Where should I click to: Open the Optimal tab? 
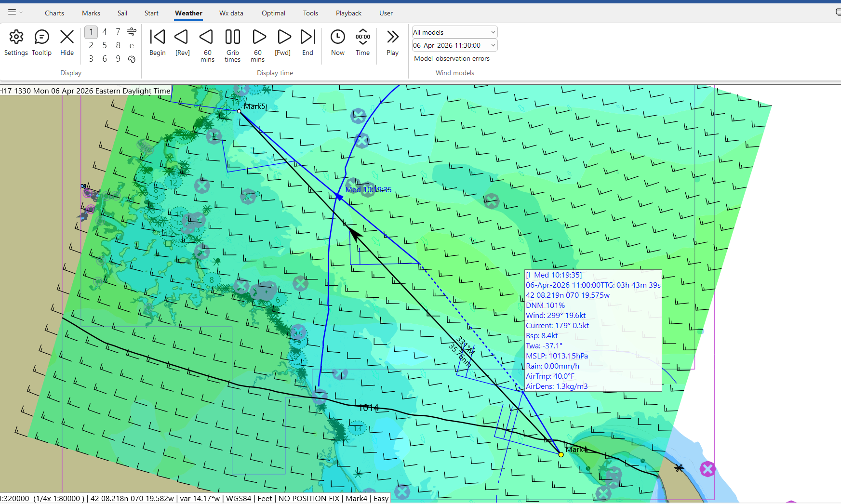[273, 13]
